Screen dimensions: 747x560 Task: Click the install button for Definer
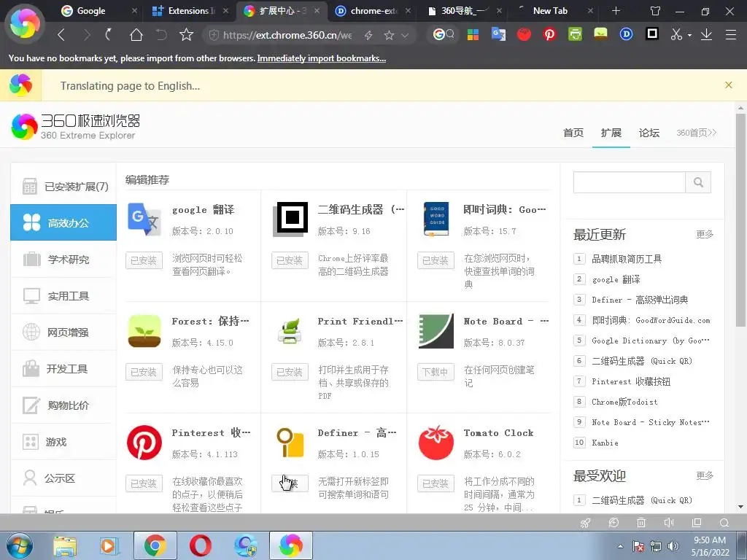pos(290,483)
